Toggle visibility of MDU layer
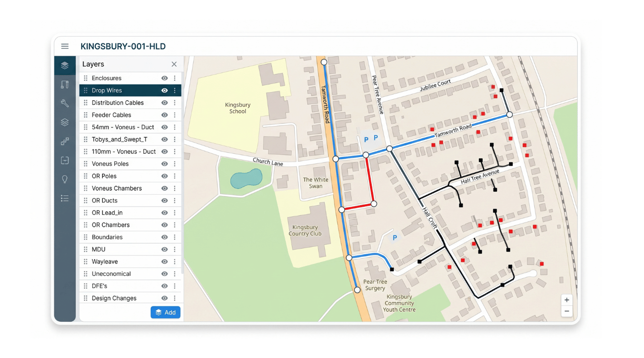The height and width of the screenshot is (358, 644). pos(165,250)
